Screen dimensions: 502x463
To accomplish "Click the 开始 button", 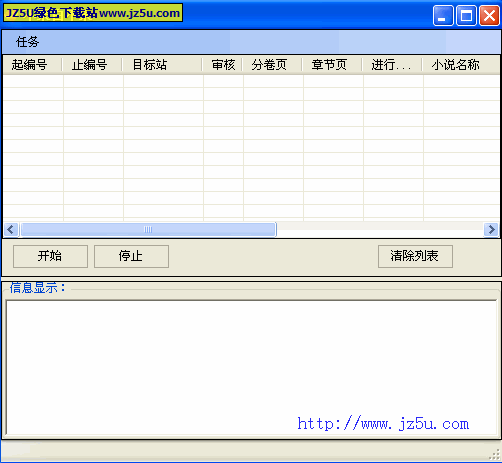I will 50,256.
